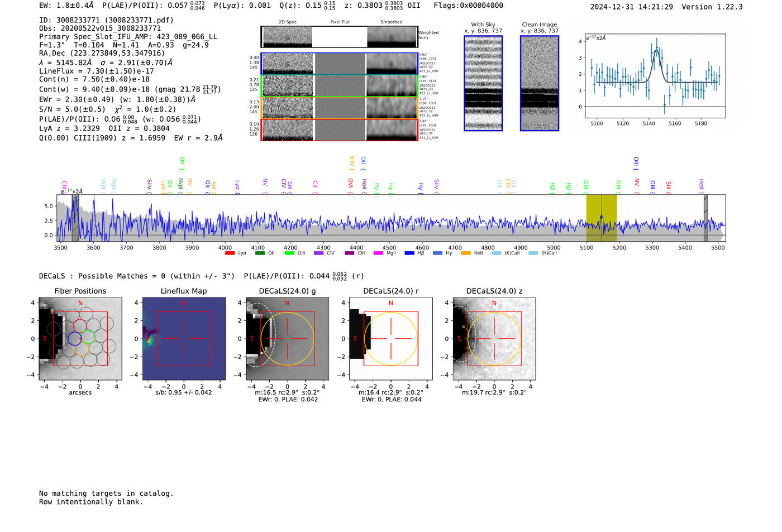This screenshot has width=782, height=532.
Task: Click 'No matching targets in catalog.' text
Action: tap(106, 493)
